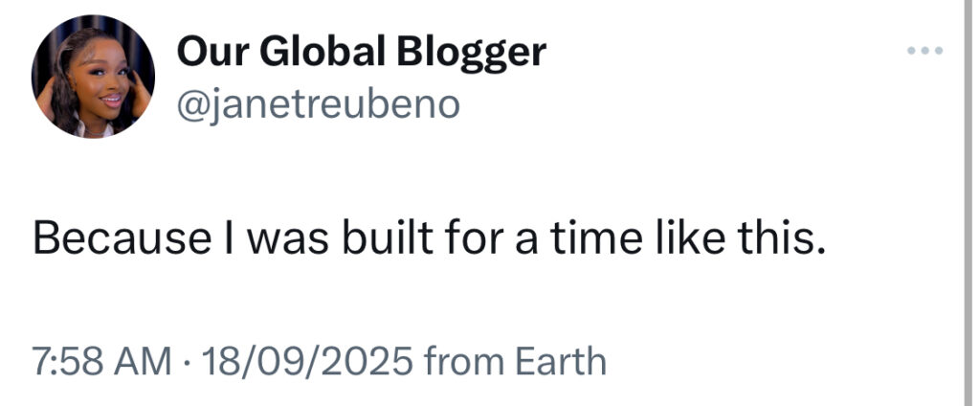Viewport: 980px width, 406px height.
Task: Open the 7:58 AM timestamp
Action: coord(99,363)
